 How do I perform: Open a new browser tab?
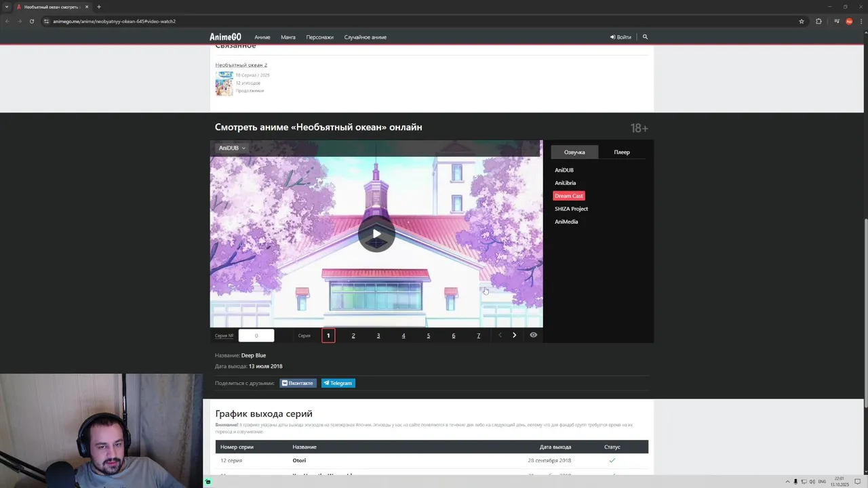[98, 7]
